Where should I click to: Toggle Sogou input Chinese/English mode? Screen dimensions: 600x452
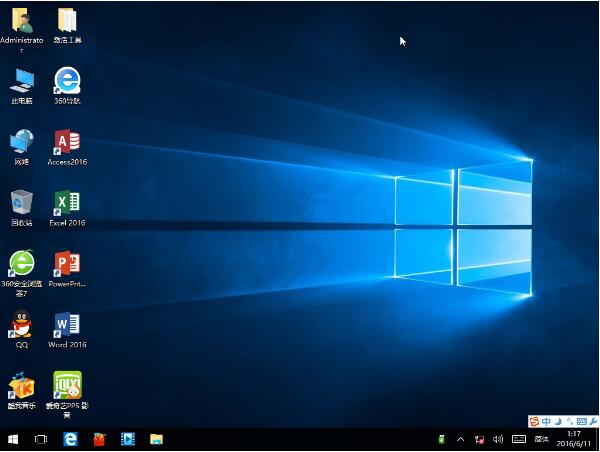tap(546, 421)
